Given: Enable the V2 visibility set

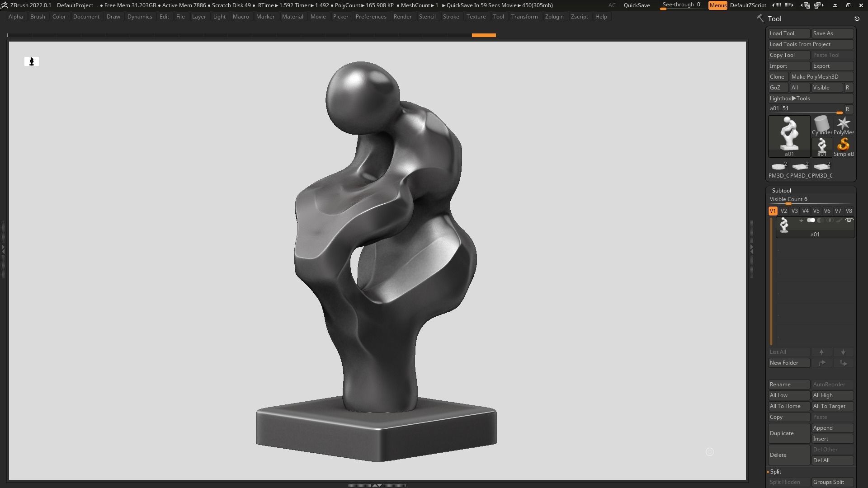Looking at the screenshot, I should click(783, 211).
